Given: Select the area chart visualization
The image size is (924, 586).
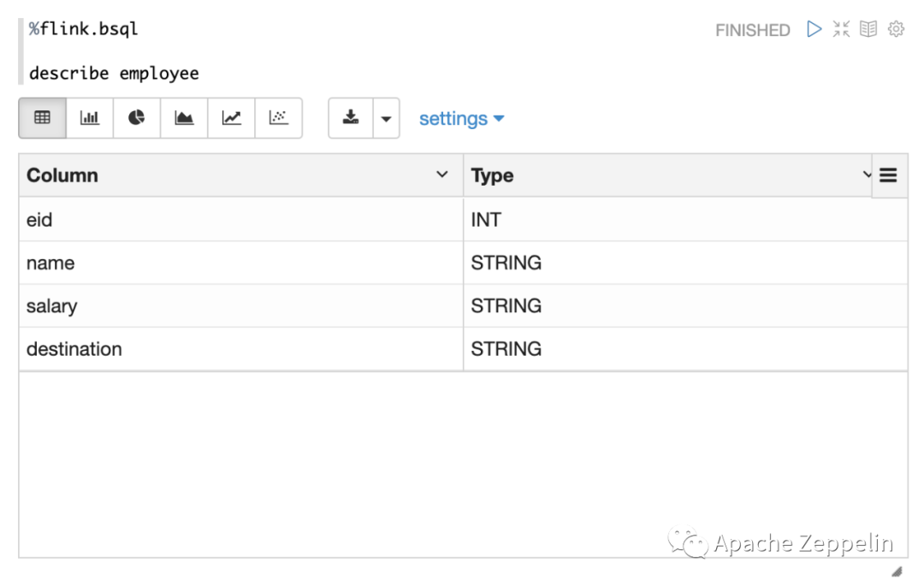Looking at the screenshot, I should [x=184, y=118].
